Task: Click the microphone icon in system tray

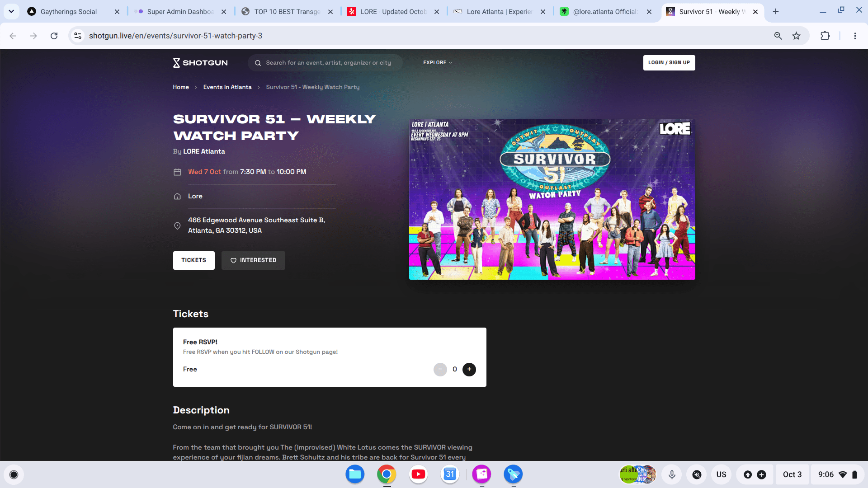Action: point(672,474)
